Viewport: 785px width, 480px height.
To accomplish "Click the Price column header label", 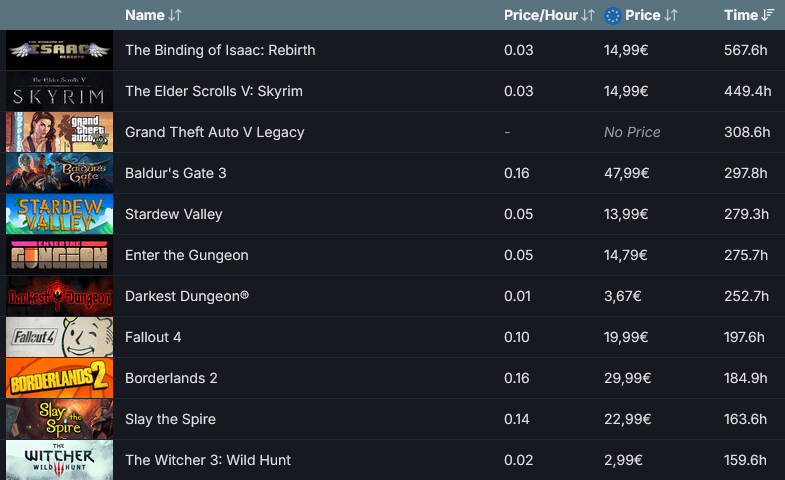I will pyautogui.click(x=642, y=16).
